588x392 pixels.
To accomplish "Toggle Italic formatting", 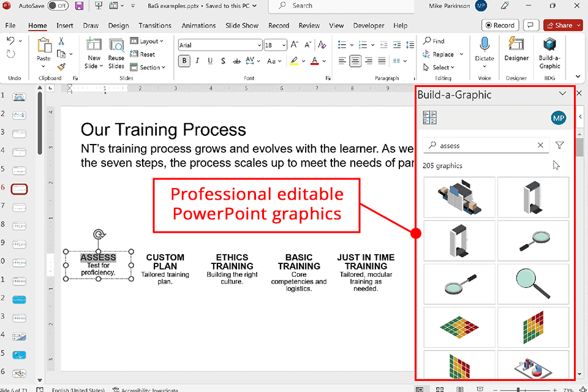I will (197, 61).
